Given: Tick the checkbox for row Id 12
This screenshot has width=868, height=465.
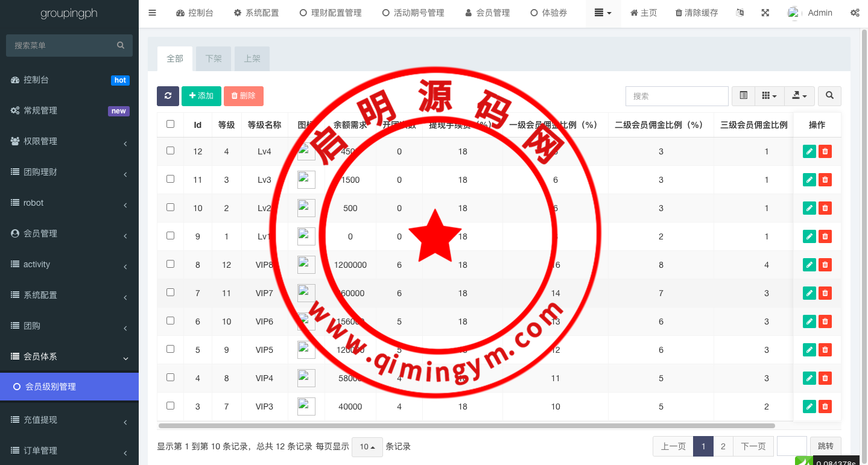Looking at the screenshot, I should pos(170,151).
